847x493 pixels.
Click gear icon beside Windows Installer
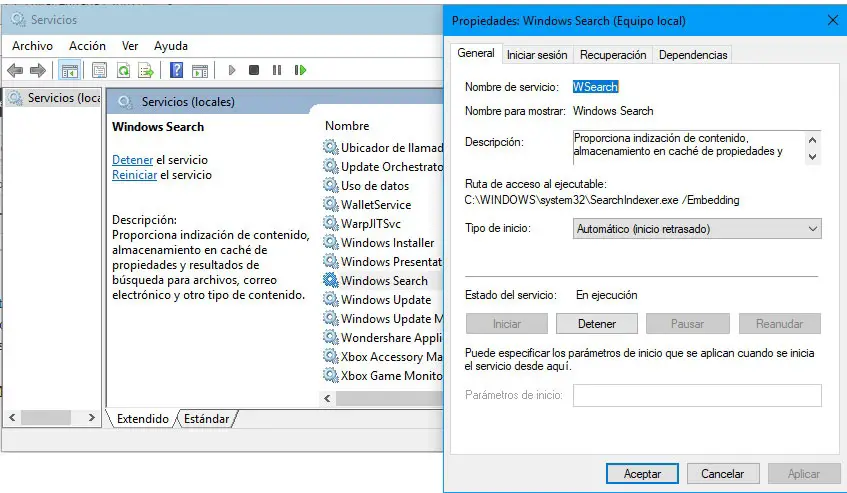point(331,242)
